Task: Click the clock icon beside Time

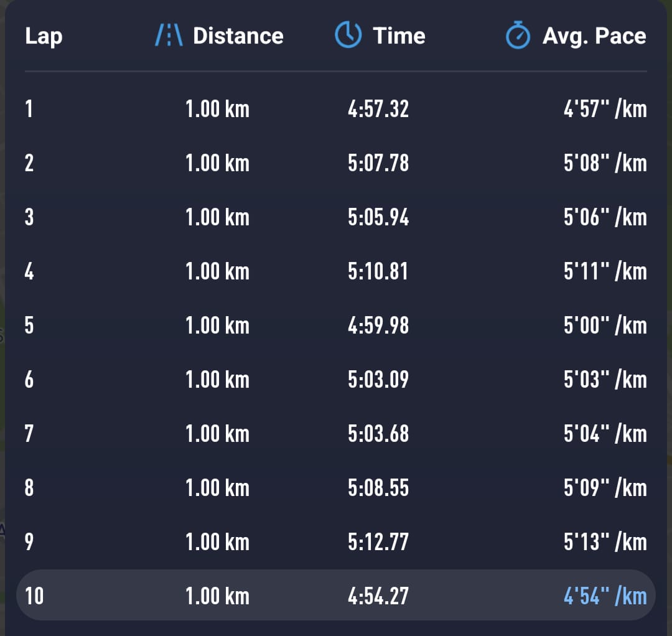Action: tap(348, 35)
